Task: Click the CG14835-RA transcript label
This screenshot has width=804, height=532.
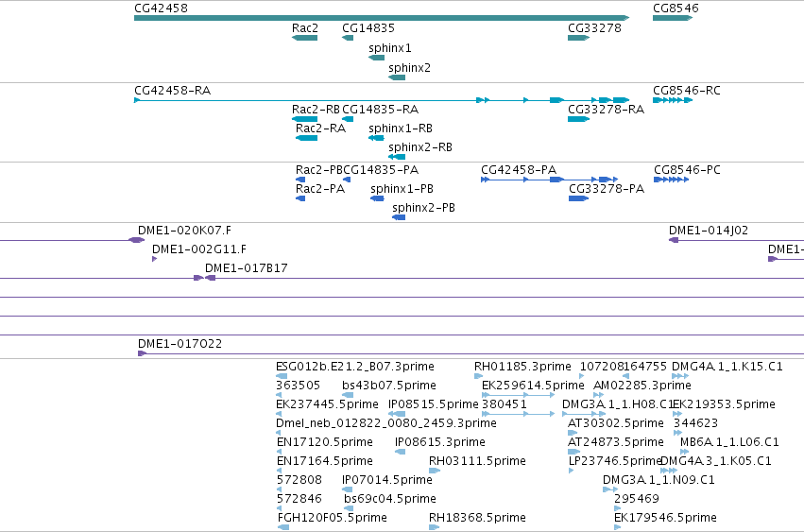Action: tap(380, 110)
